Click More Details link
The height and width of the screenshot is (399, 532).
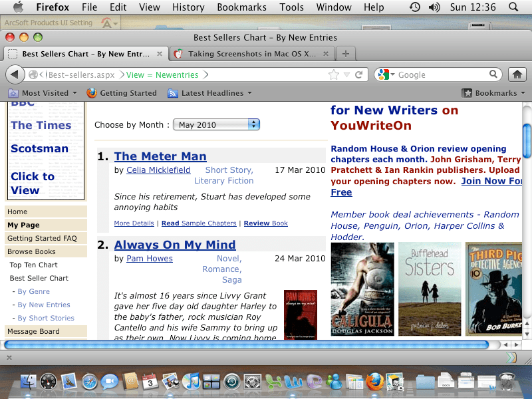point(134,223)
